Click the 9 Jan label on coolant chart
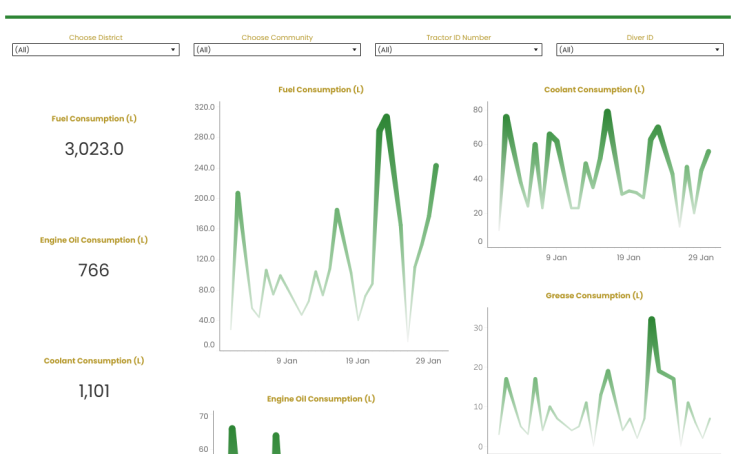 pyautogui.click(x=556, y=257)
